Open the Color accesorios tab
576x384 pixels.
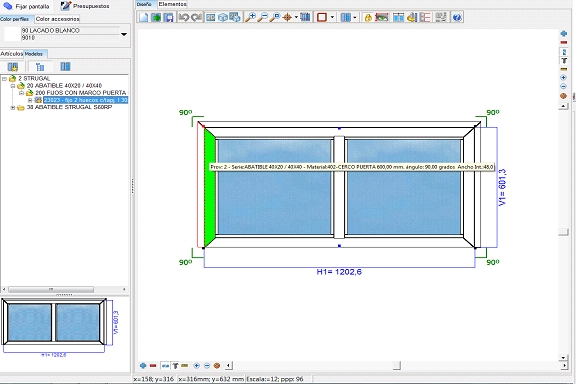point(57,19)
